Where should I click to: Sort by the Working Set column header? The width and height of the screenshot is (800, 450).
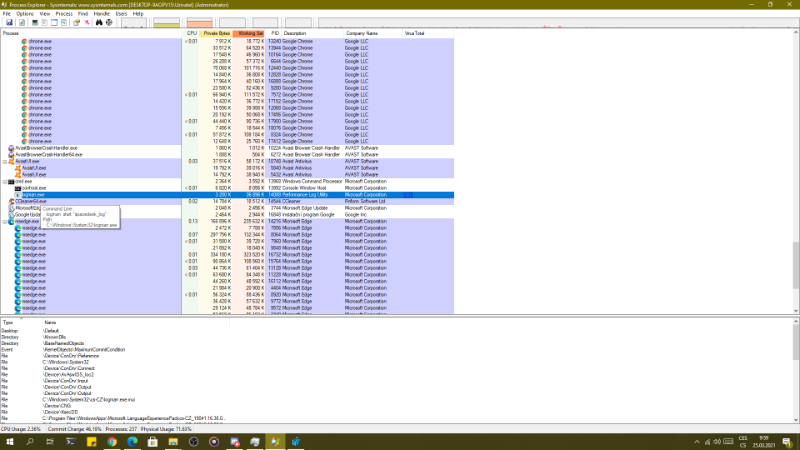(249, 33)
